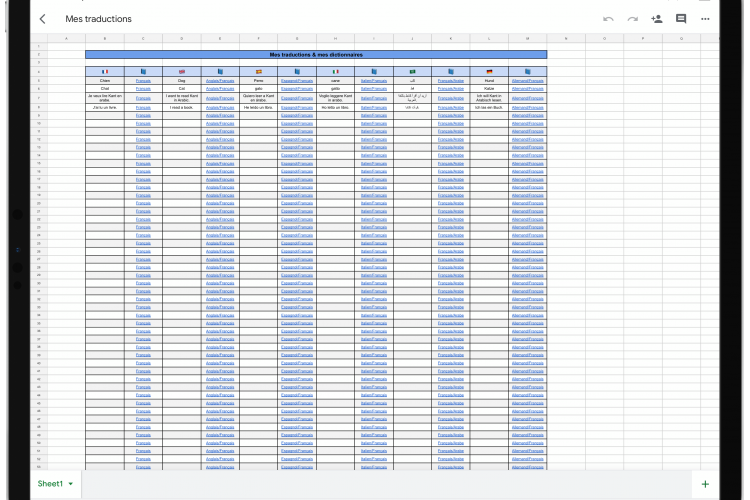This screenshot has width=750, height=500.
Task: Select the cell 'J'ai lu un livre.'
Action: (105, 108)
